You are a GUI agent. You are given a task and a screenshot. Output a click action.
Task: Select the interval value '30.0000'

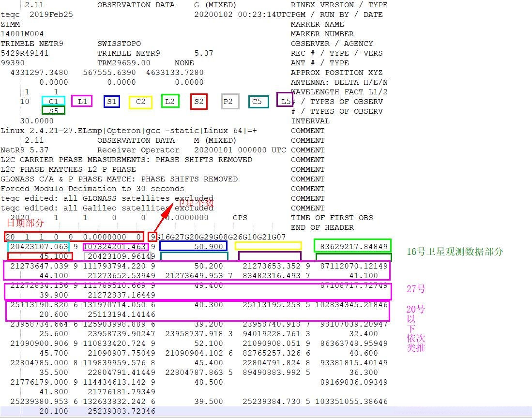37,121
